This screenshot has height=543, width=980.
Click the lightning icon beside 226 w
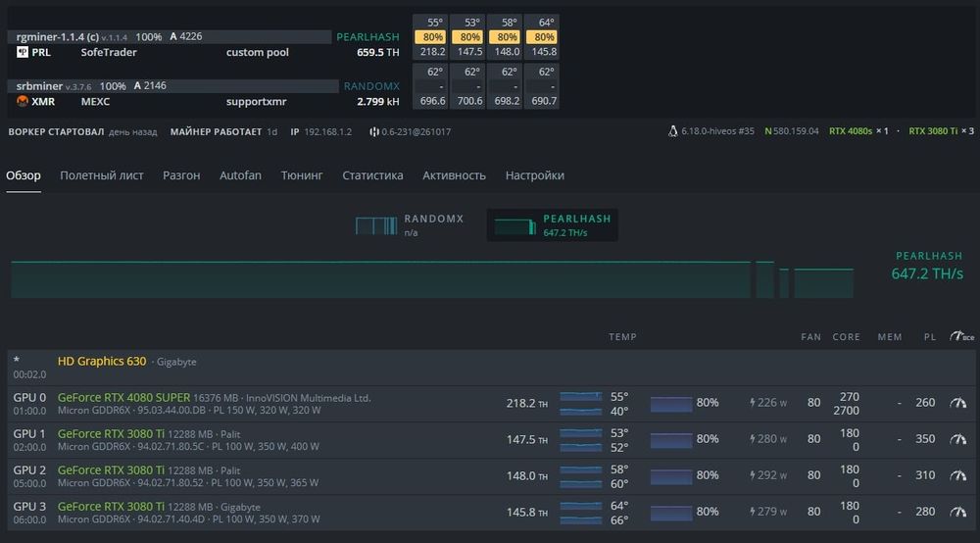753,403
